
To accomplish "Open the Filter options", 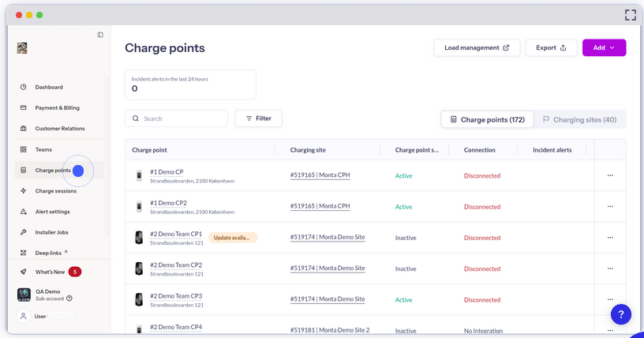I will [x=258, y=118].
